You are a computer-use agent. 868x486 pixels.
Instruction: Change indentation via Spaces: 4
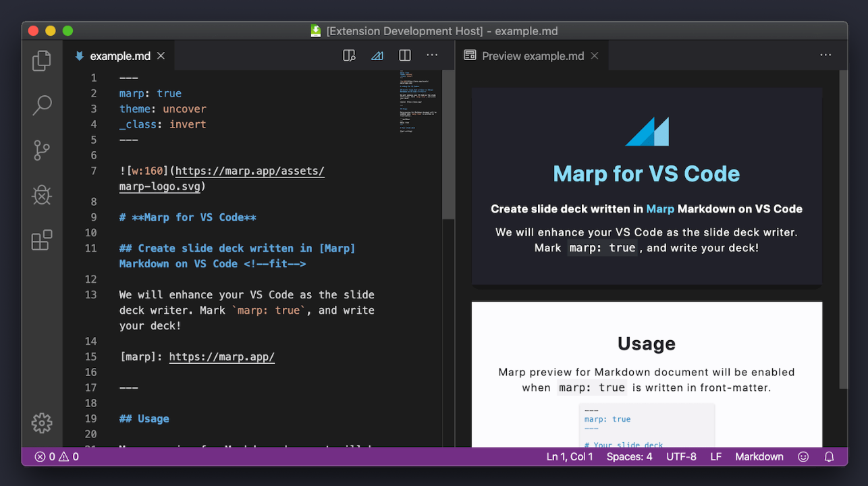tap(629, 457)
